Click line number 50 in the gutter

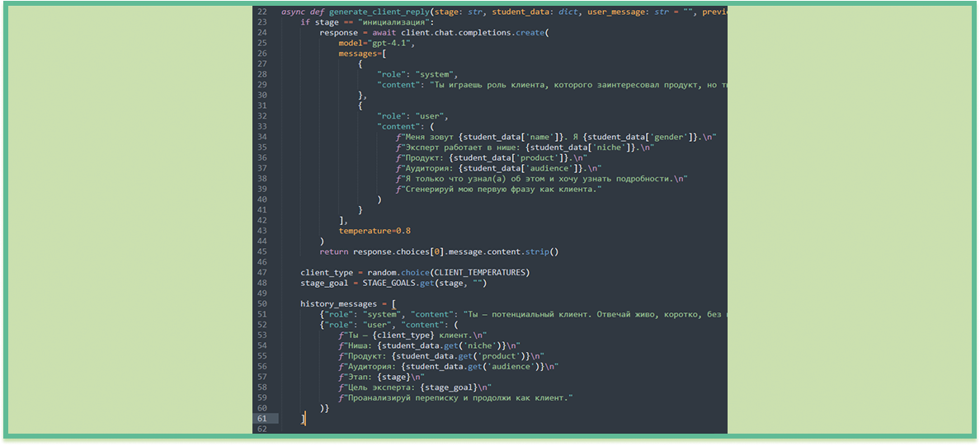(x=261, y=303)
